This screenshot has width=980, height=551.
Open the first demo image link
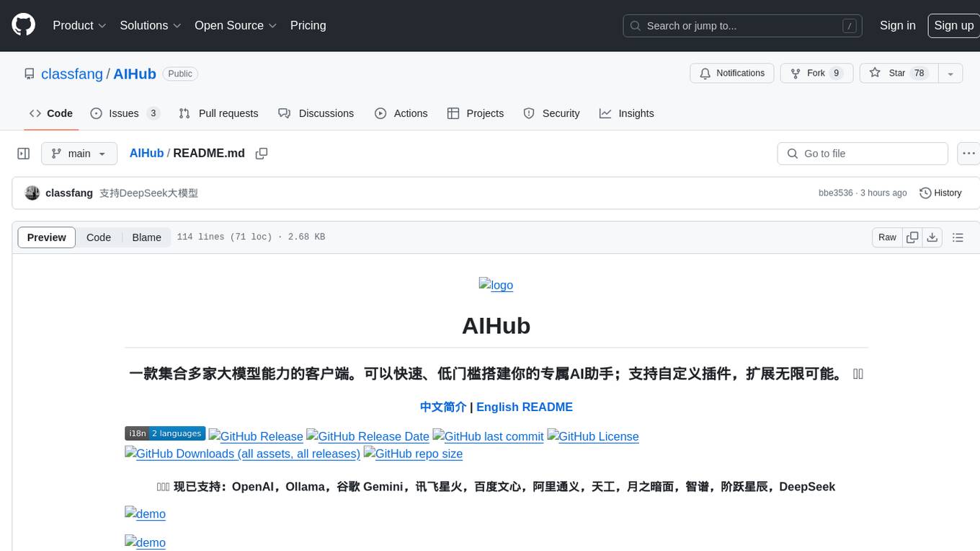(145, 514)
